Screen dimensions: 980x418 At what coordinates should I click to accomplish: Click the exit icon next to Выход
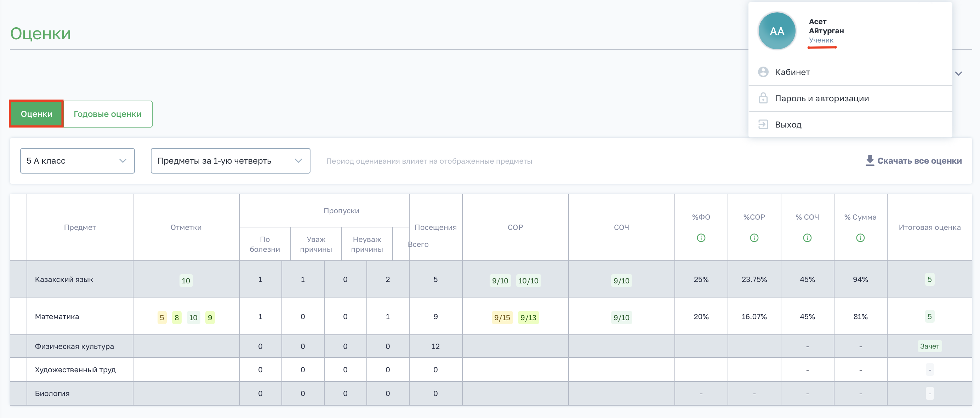[763, 124]
